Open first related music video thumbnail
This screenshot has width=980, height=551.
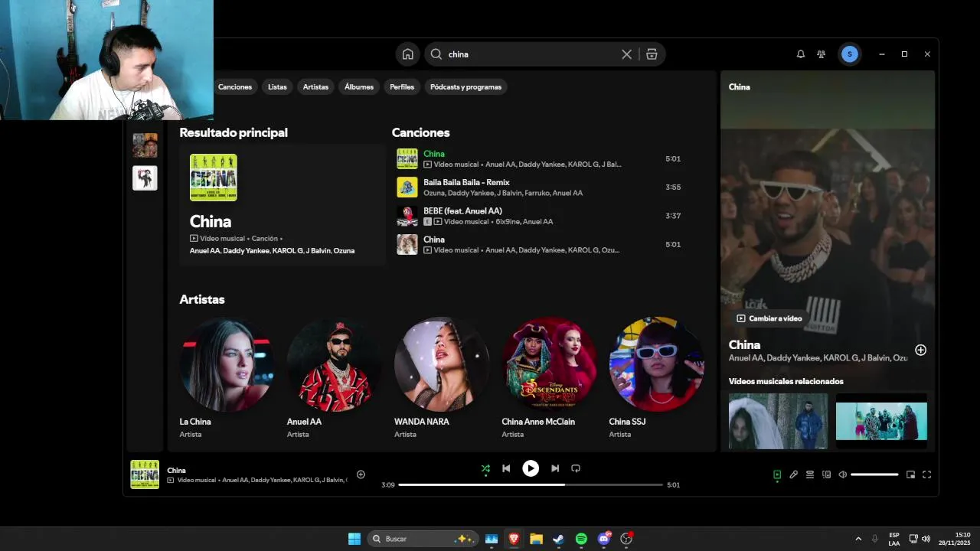click(x=778, y=421)
